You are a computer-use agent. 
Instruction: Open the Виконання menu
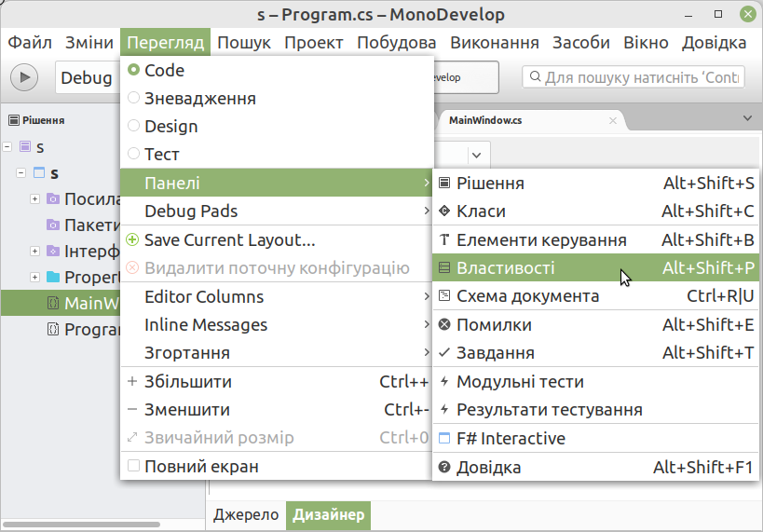coord(495,42)
